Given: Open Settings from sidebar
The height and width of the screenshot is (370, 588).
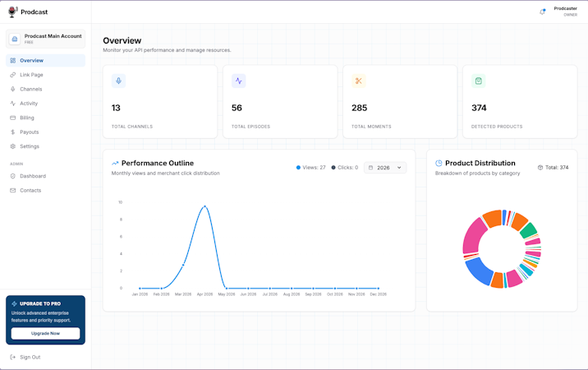Looking at the screenshot, I should point(45,146).
